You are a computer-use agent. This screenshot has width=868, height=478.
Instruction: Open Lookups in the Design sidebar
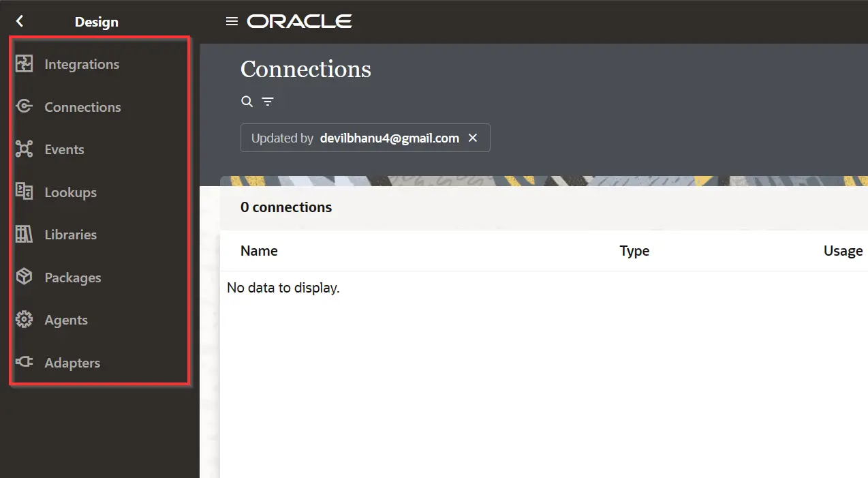[x=70, y=192]
